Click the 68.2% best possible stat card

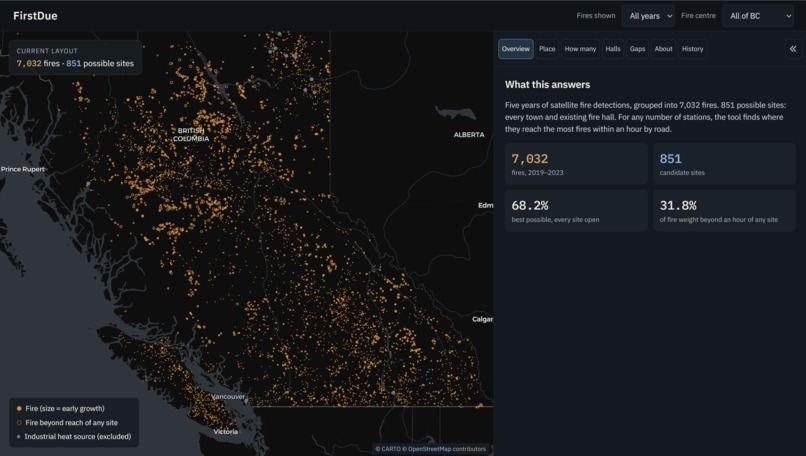point(576,211)
